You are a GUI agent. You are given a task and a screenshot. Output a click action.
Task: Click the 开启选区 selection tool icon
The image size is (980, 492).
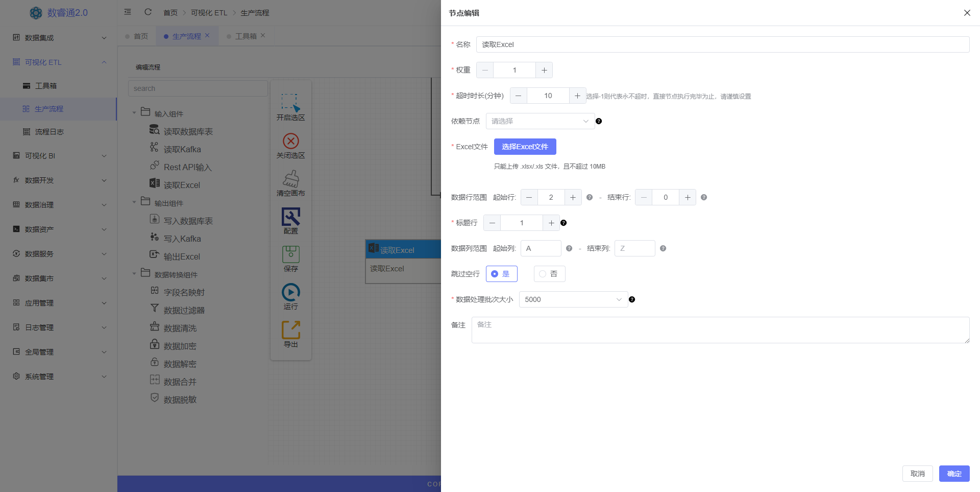pyautogui.click(x=290, y=103)
